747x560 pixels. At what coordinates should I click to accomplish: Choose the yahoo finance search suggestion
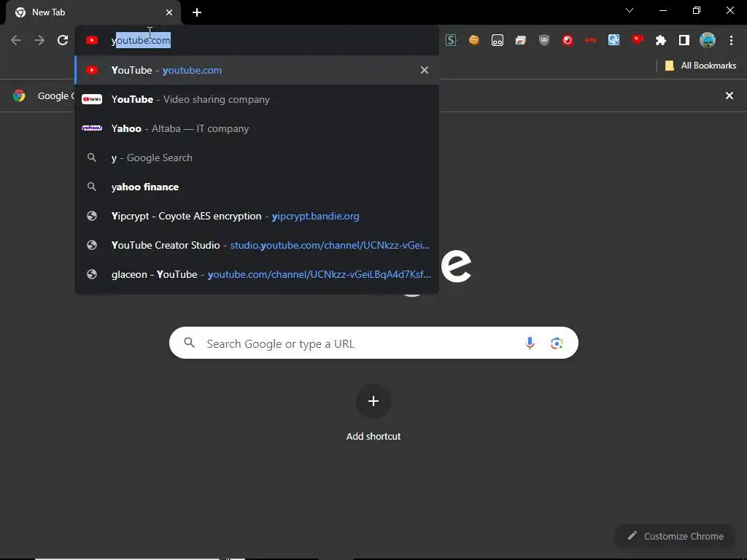click(x=257, y=187)
